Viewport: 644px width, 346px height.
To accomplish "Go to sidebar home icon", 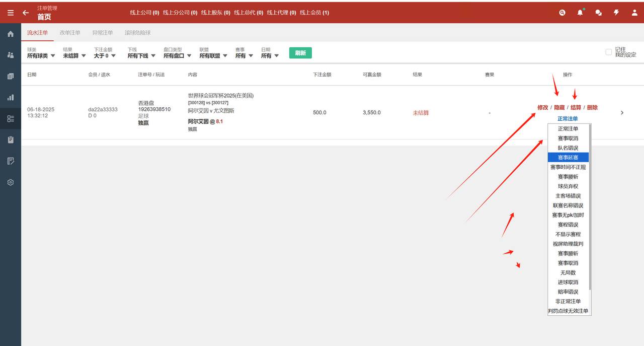I will click(x=11, y=34).
